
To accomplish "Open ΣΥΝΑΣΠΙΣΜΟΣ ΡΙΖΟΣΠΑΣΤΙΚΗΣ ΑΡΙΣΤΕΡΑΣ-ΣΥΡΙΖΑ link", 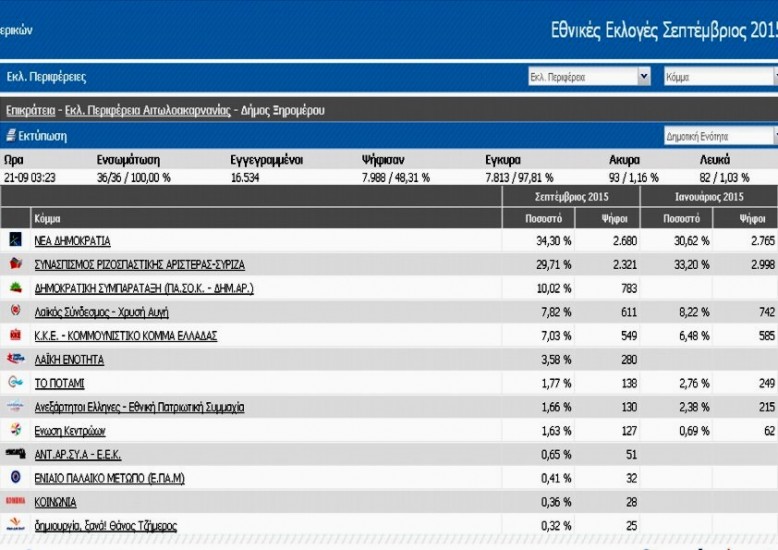I will [139, 265].
